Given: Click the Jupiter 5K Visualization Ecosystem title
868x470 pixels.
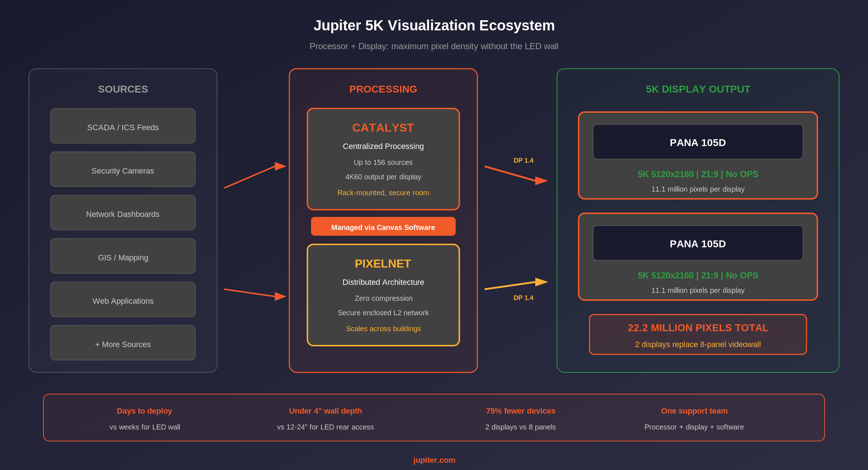Looking at the screenshot, I should [x=434, y=26].
